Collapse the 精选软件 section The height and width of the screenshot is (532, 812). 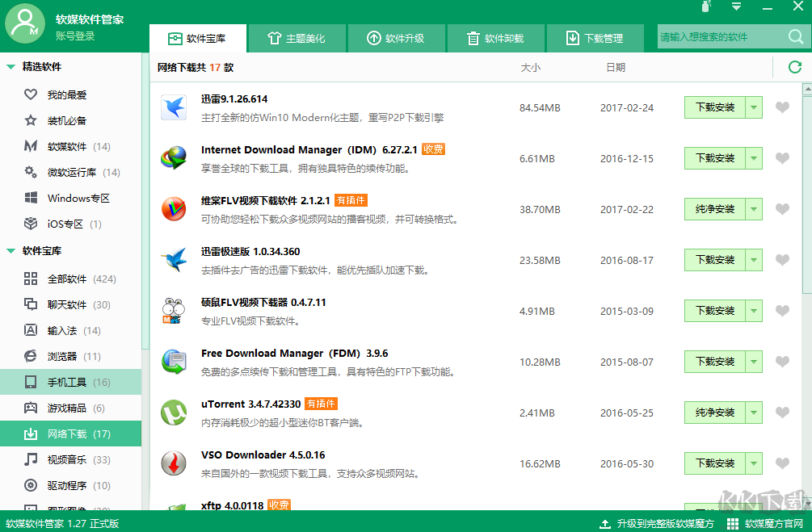pos(11,67)
